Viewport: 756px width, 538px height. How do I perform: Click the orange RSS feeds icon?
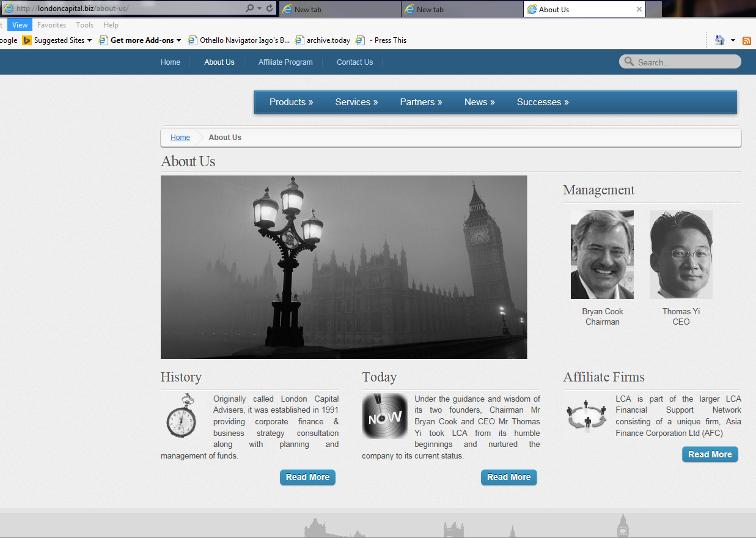coord(747,40)
